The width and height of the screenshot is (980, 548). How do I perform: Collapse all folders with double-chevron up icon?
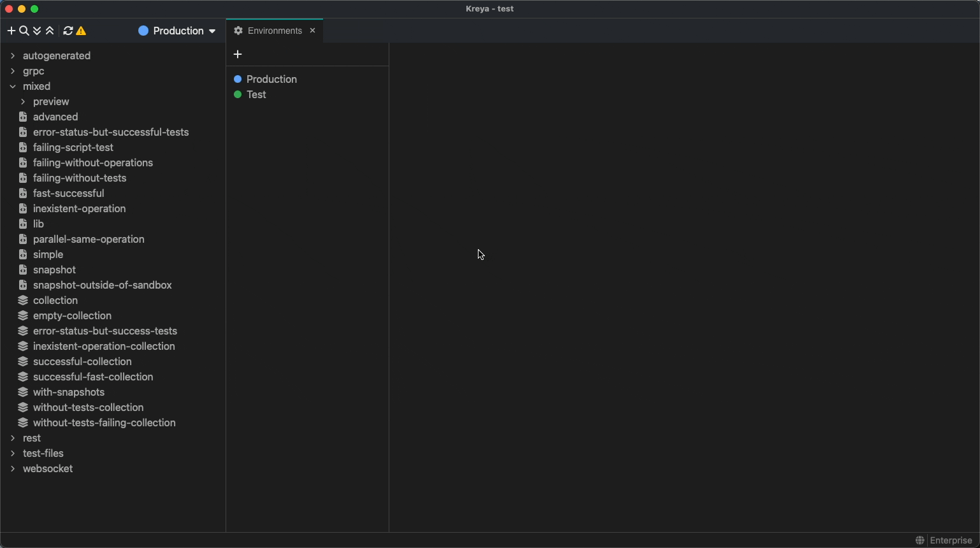pos(50,31)
